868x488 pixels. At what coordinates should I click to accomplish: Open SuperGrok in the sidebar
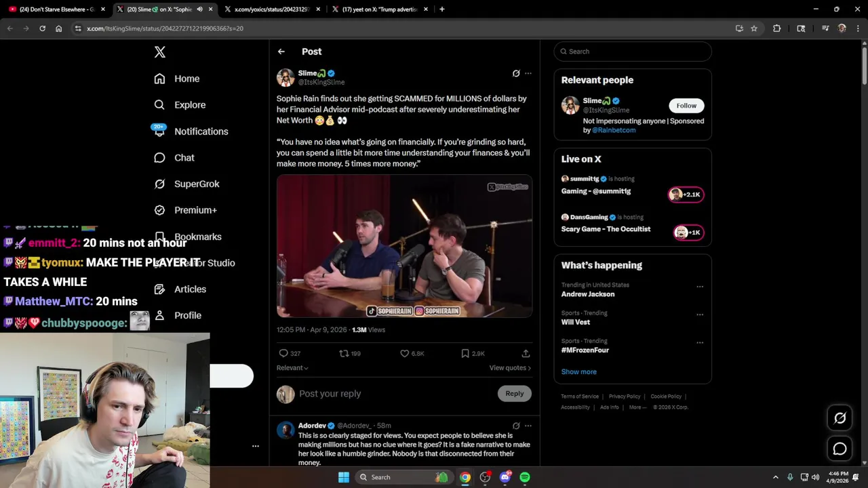(x=186, y=184)
